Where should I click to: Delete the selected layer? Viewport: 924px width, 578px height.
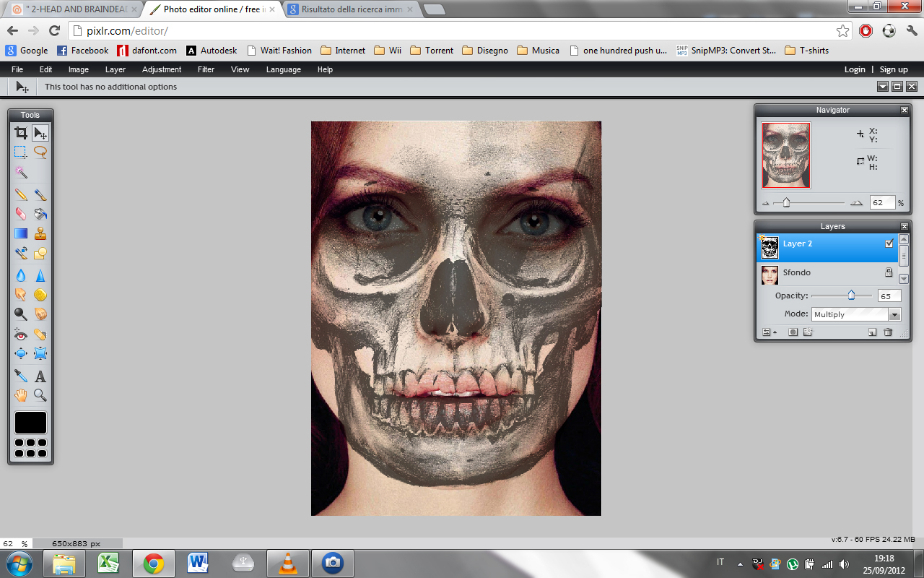click(889, 332)
